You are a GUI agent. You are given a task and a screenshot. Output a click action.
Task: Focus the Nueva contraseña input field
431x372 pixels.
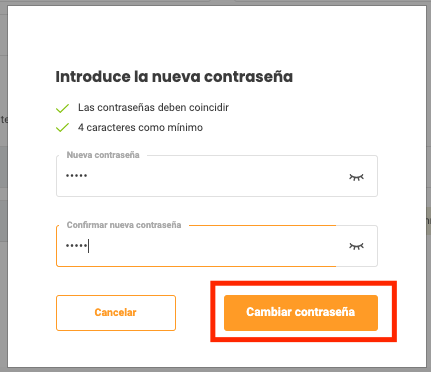point(217,176)
